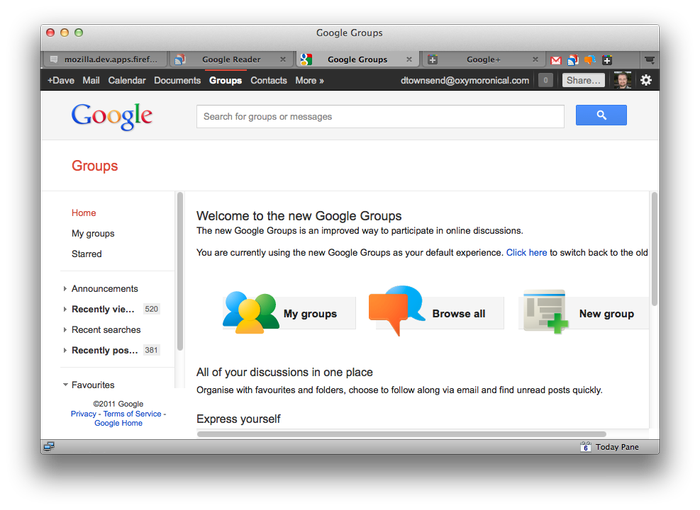Open the Recently vie... list item

click(x=103, y=309)
